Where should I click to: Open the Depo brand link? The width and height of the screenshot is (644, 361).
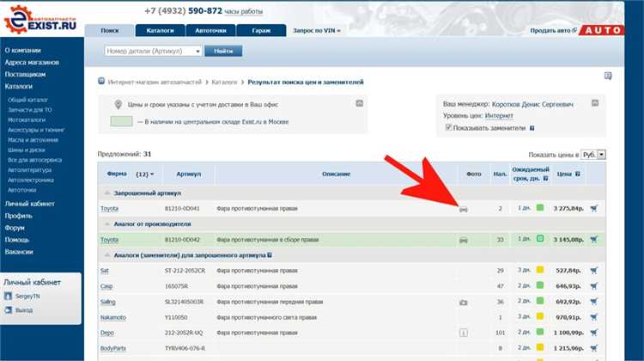106,333
